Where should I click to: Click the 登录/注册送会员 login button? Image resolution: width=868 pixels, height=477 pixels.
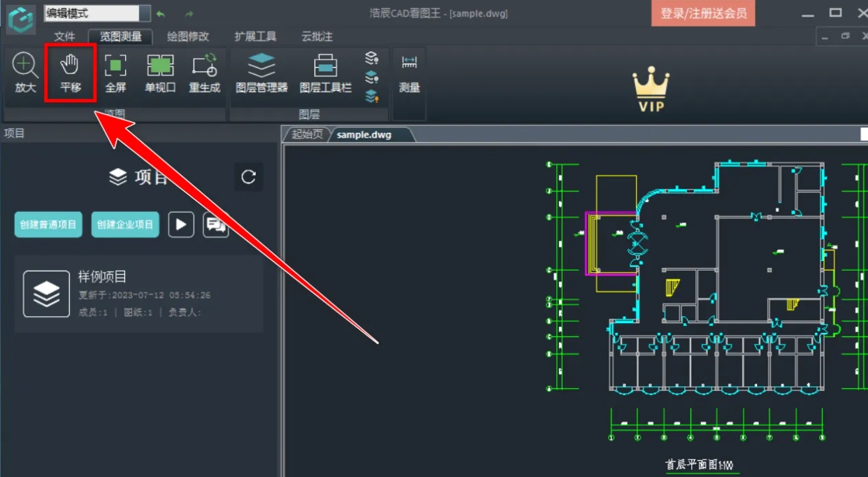click(x=701, y=13)
